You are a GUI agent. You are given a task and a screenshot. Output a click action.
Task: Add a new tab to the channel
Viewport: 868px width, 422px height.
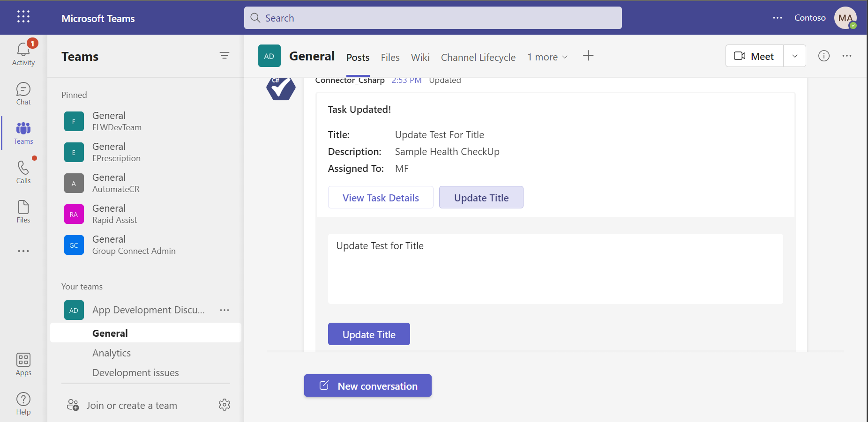click(x=588, y=56)
